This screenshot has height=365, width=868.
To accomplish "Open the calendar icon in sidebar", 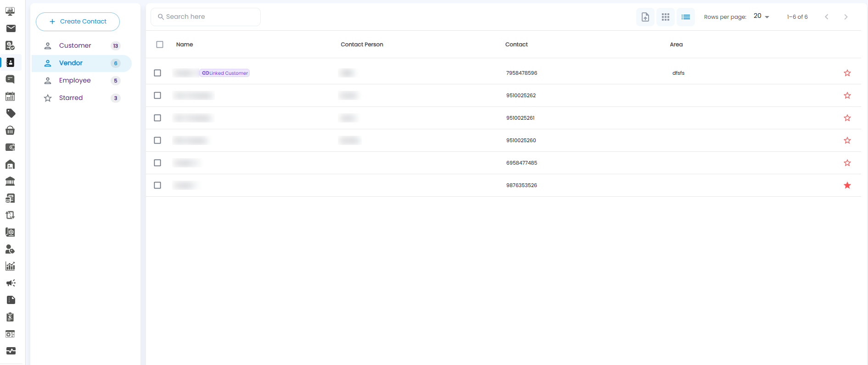I will tap(10, 96).
